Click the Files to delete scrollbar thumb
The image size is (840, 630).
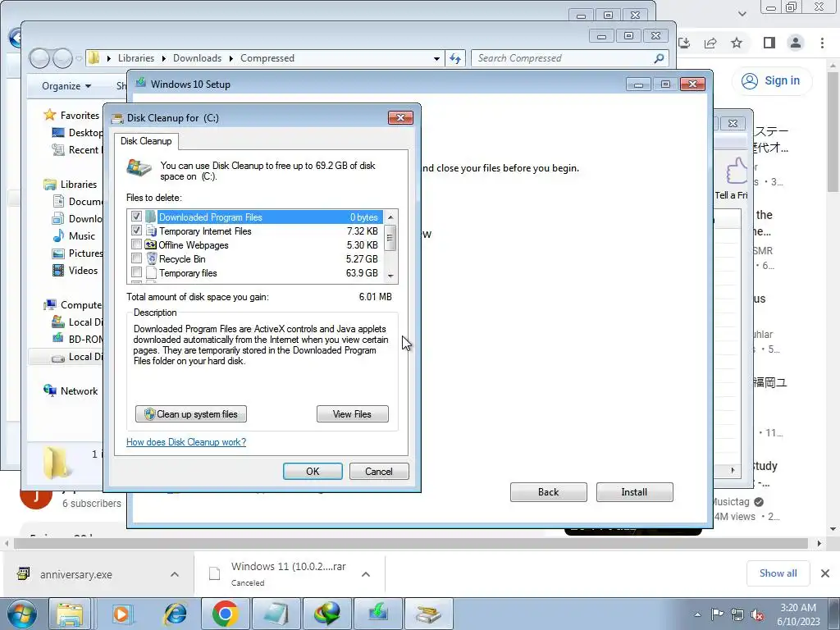[390, 239]
